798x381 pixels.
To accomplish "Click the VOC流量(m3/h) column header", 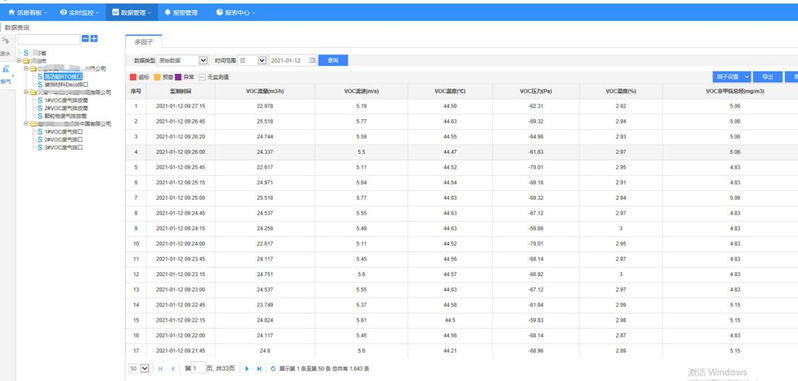I will coord(265,91).
